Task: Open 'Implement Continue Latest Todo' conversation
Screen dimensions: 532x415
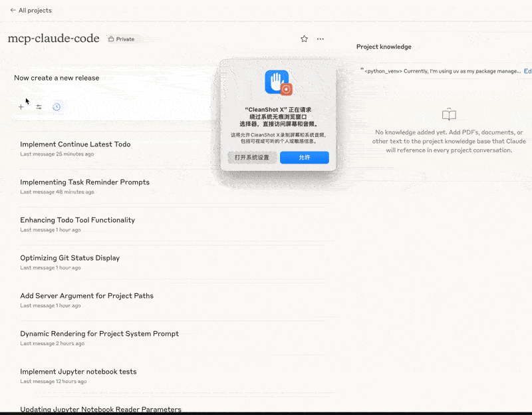Action: [75, 144]
